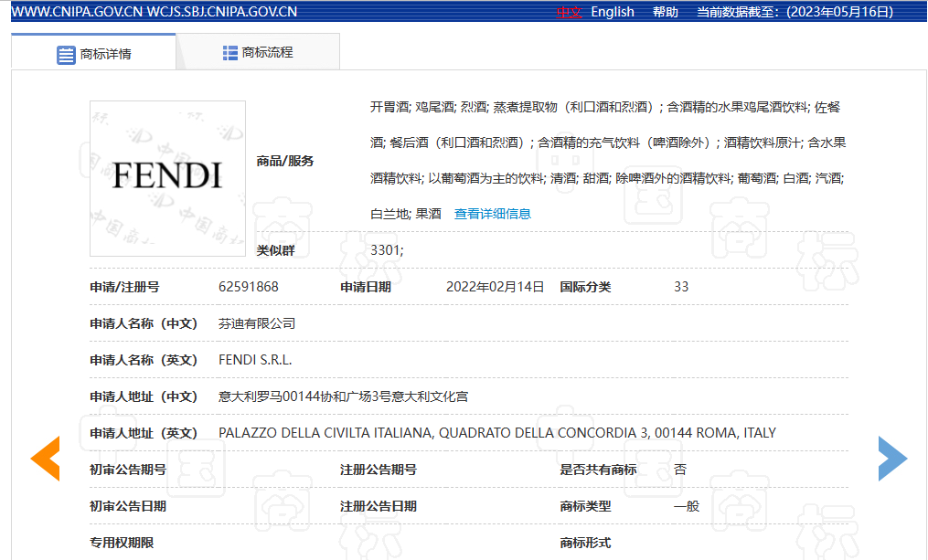Click the 申请人地址（英文）label
The height and width of the screenshot is (560, 928).
tap(144, 433)
